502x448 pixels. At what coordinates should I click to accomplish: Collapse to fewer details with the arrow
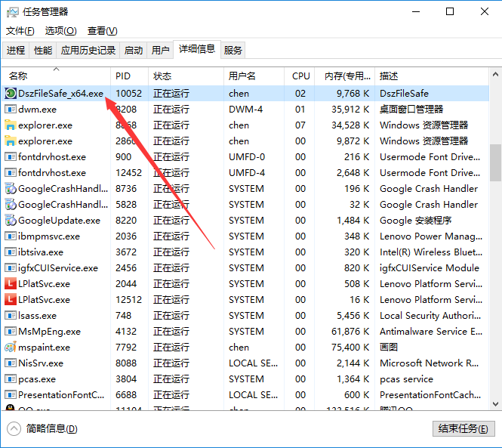[14, 429]
